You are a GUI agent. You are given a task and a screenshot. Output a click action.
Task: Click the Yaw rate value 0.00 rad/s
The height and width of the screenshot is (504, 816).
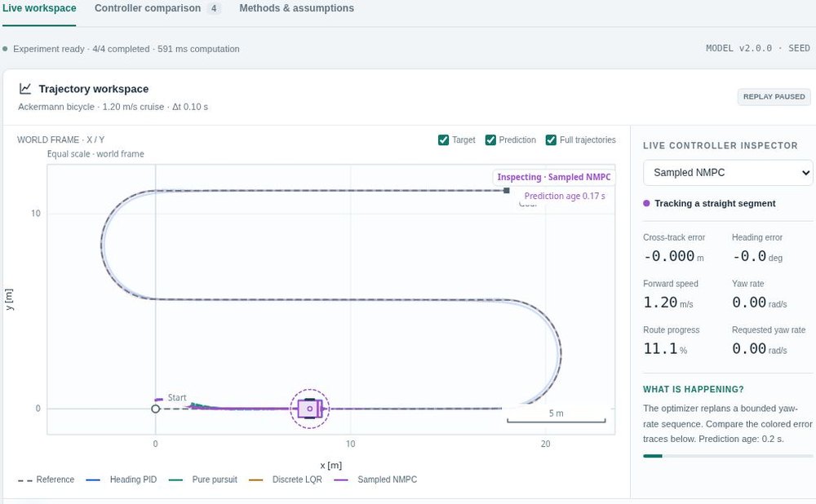click(x=759, y=303)
